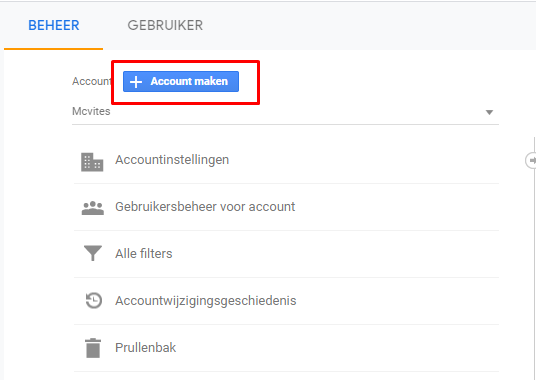Expand the dropdown arrow beside Mcvites

pos(489,112)
